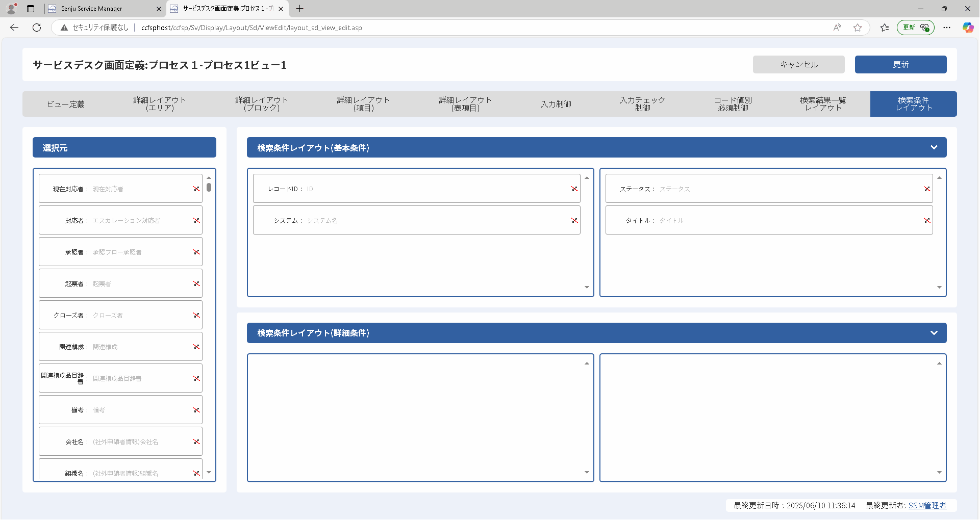980x520 pixels.
Task: Click the down arrow in 選択元 list scrollbar
Action: pyautogui.click(x=209, y=473)
